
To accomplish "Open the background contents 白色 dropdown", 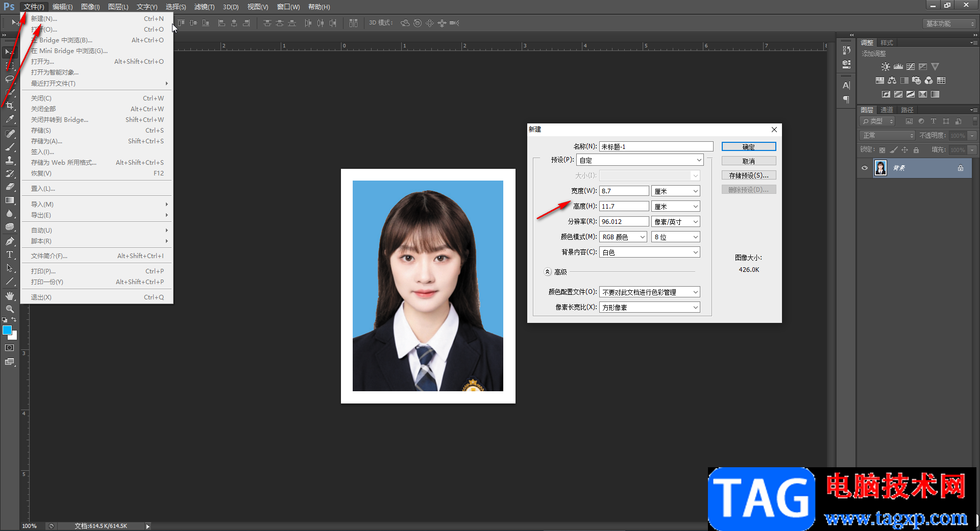I will pyautogui.click(x=650, y=252).
